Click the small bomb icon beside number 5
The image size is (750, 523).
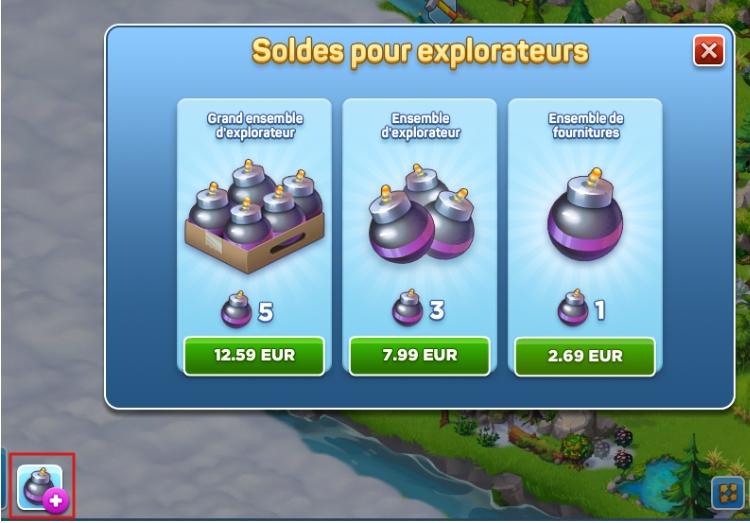[x=236, y=310]
